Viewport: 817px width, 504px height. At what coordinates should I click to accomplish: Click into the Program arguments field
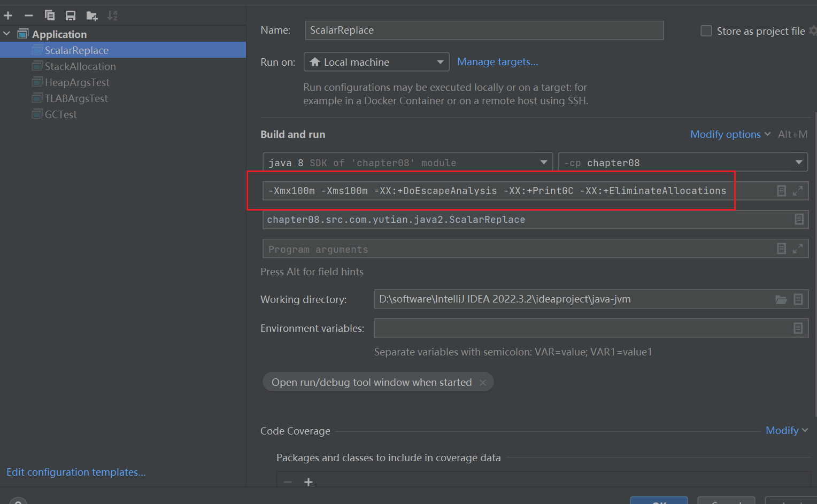[x=513, y=249]
